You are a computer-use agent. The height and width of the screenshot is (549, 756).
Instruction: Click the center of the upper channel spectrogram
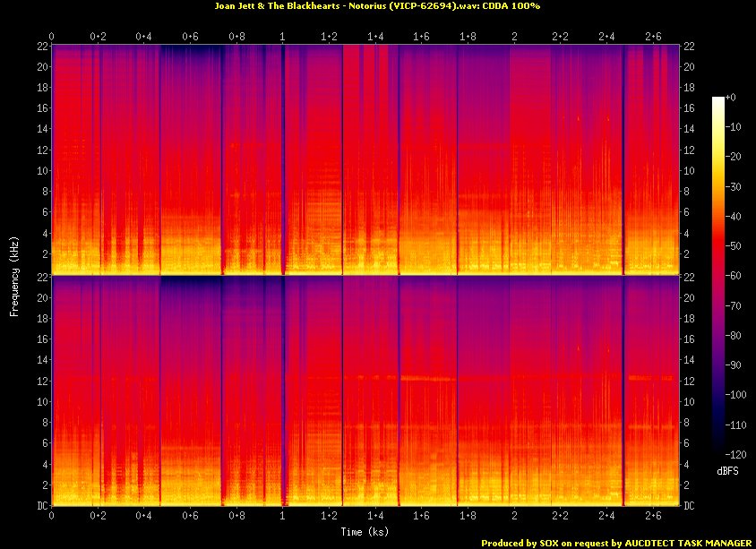(365, 159)
